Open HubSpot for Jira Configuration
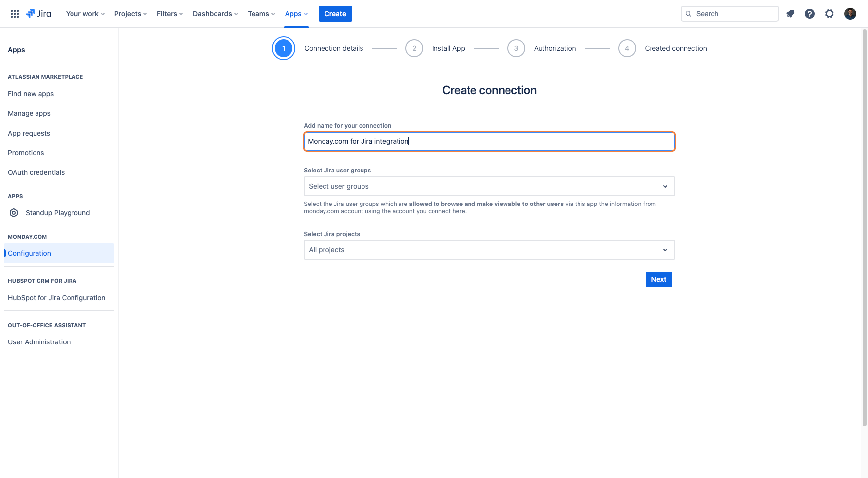Screen dimensions: 868x478 [57, 298]
